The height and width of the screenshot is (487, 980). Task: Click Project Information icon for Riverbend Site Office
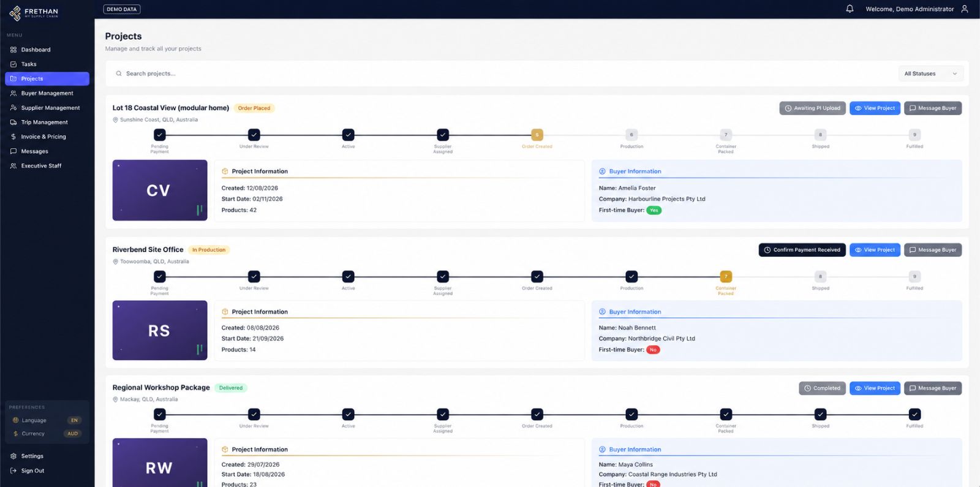pos(225,312)
